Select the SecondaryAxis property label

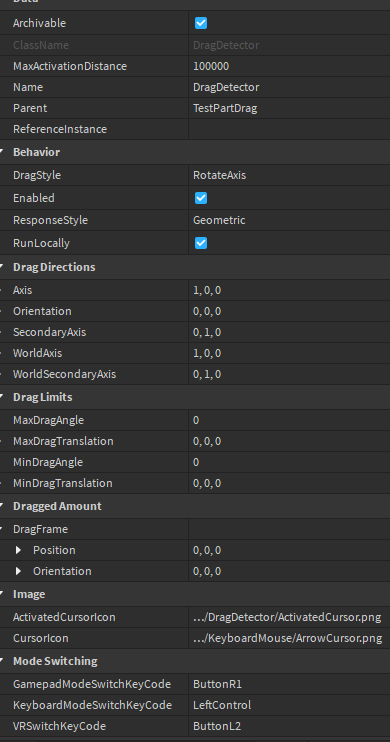[49, 332]
